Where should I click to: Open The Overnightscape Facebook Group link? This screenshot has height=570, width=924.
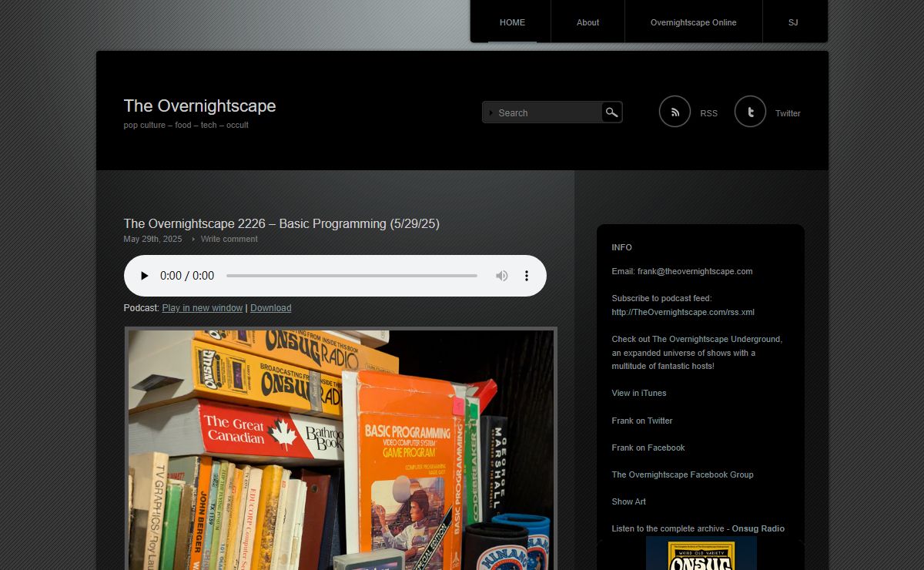coord(682,474)
